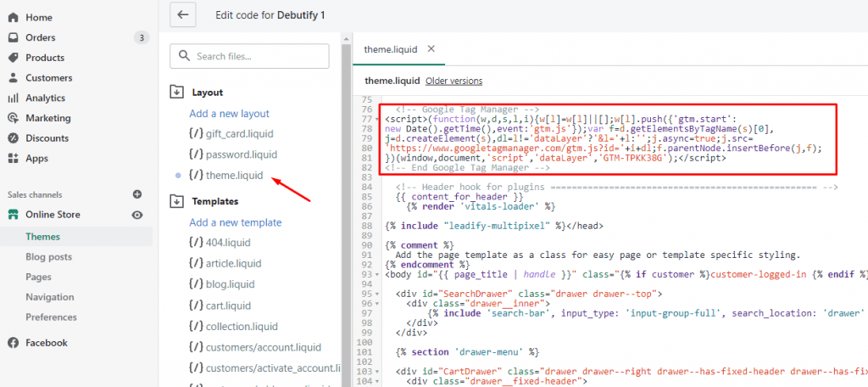Close the theme.liquid tab

pyautogui.click(x=431, y=48)
